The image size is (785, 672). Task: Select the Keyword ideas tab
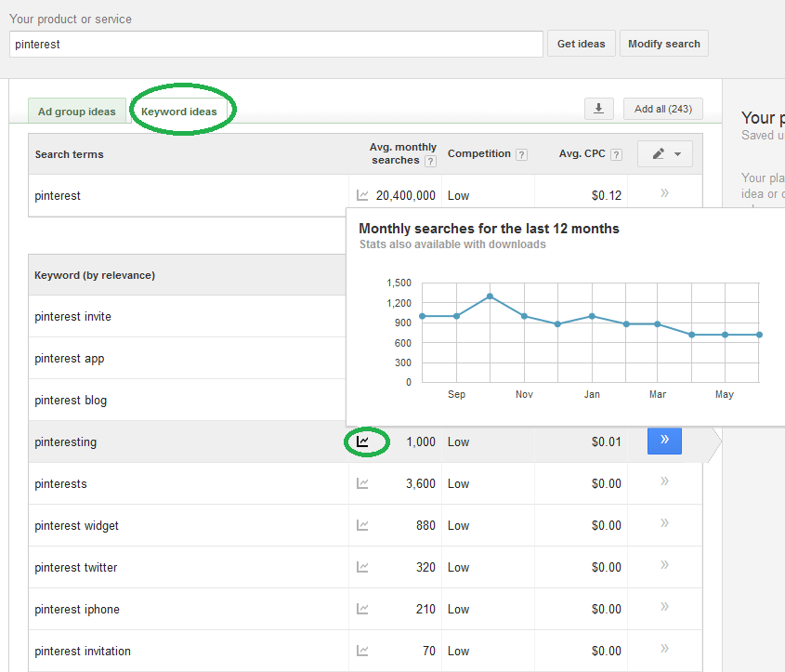pyautogui.click(x=179, y=112)
